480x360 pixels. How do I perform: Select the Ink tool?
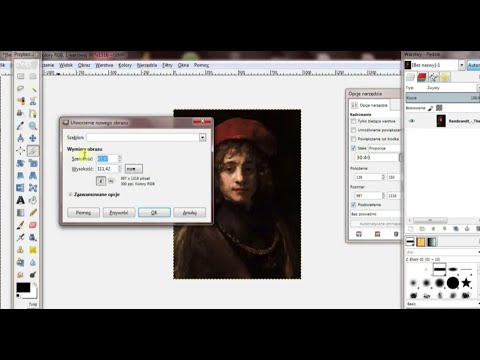(33, 237)
